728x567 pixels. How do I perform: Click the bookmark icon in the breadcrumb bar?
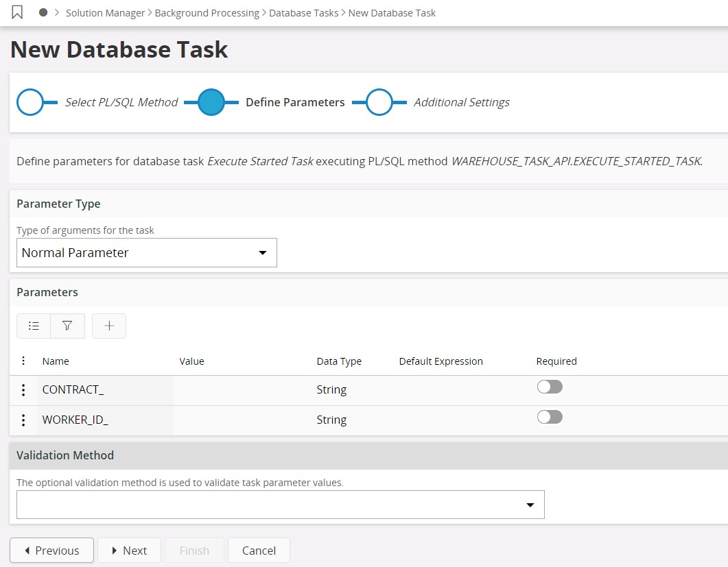(x=18, y=13)
